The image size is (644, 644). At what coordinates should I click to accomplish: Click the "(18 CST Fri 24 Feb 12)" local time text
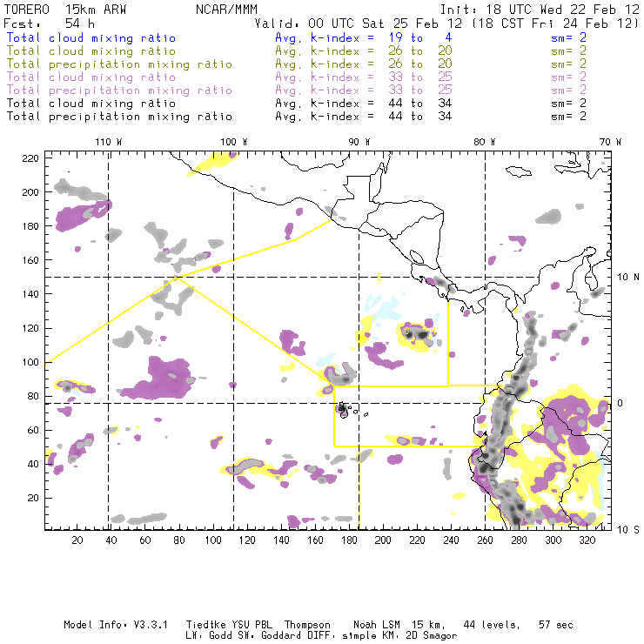pos(555,23)
